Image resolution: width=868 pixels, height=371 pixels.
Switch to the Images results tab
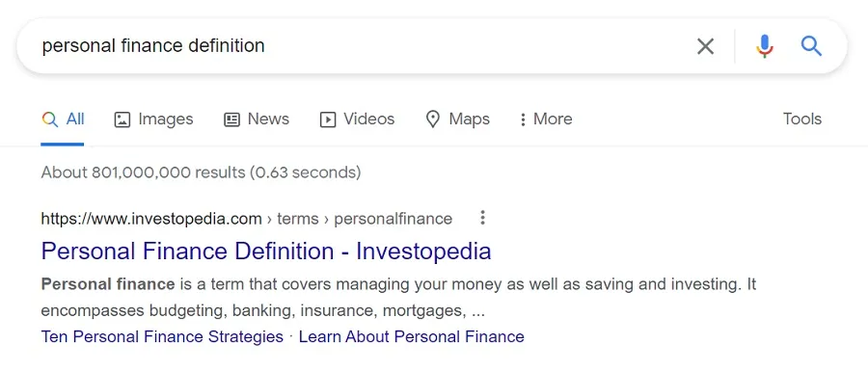coord(153,119)
